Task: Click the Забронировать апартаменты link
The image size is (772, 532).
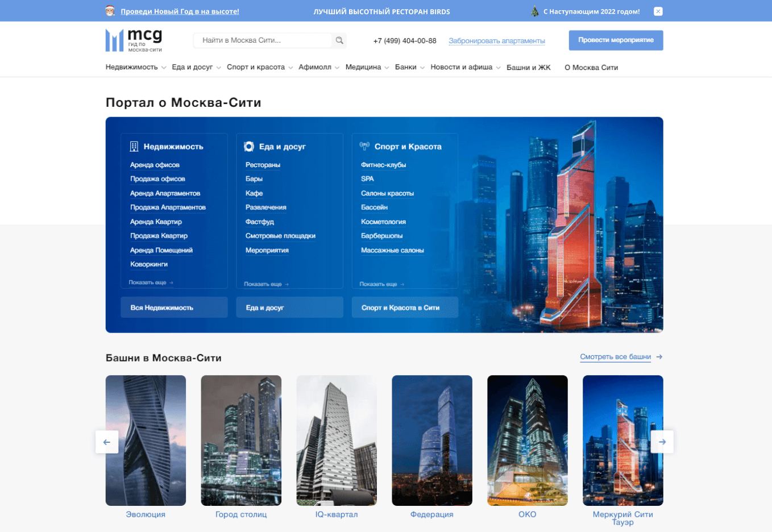Action: (x=496, y=41)
